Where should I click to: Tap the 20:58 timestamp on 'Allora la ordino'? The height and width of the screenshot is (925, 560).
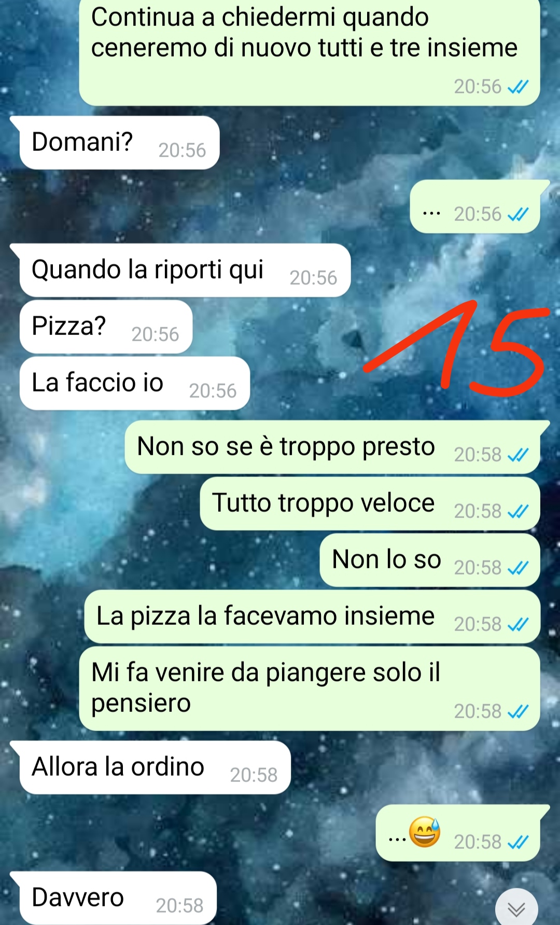254,775
